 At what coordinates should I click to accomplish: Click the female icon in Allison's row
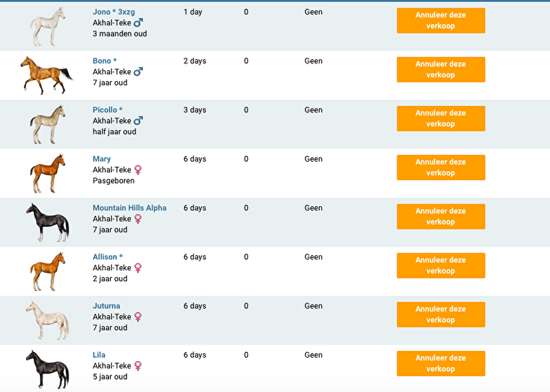pos(137,268)
